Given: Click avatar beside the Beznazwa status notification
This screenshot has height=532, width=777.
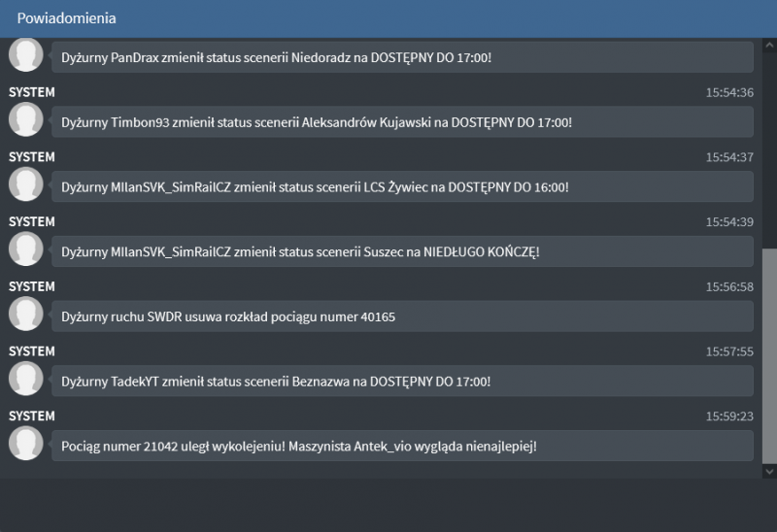Looking at the screenshot, I should [x=26, y=380].
